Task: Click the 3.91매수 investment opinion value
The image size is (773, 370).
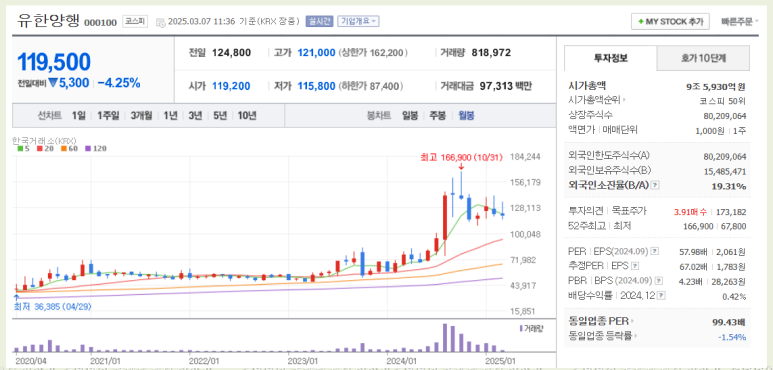Action: click(690, 212)
